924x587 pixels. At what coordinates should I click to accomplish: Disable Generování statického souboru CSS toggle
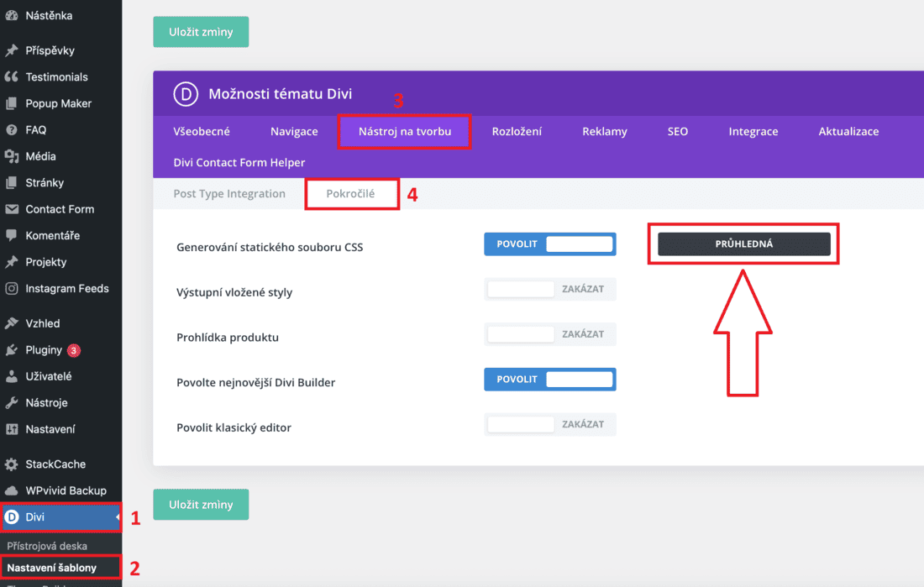pos(550,244)
